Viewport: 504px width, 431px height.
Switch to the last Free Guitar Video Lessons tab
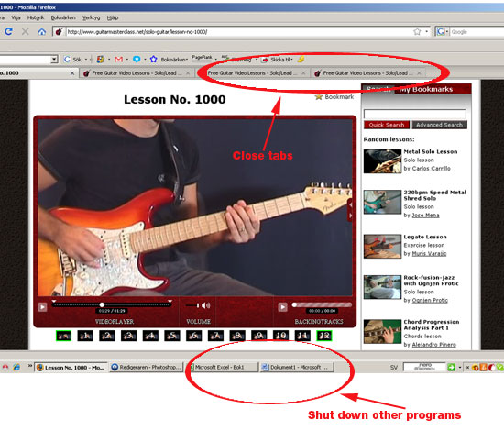coord(367,73)
